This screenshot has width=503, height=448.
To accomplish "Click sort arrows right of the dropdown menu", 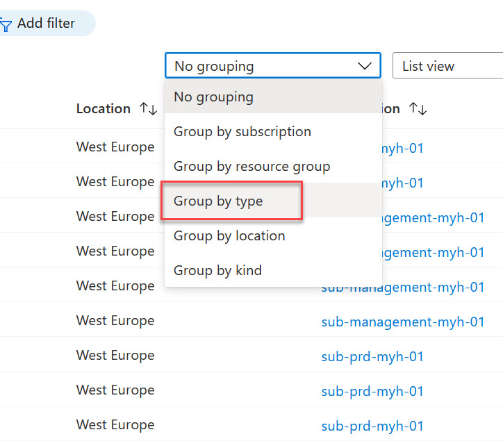I will pos(418,109).
